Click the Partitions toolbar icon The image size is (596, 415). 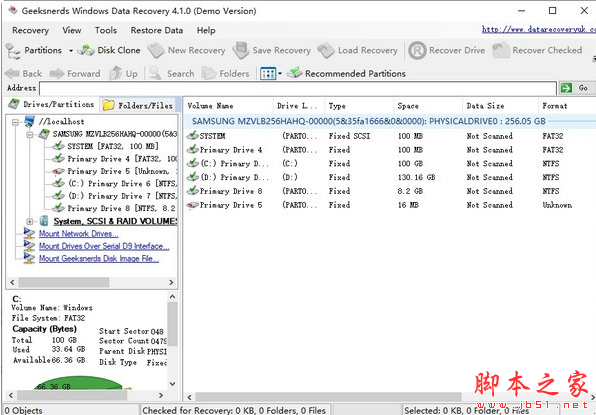13,51
